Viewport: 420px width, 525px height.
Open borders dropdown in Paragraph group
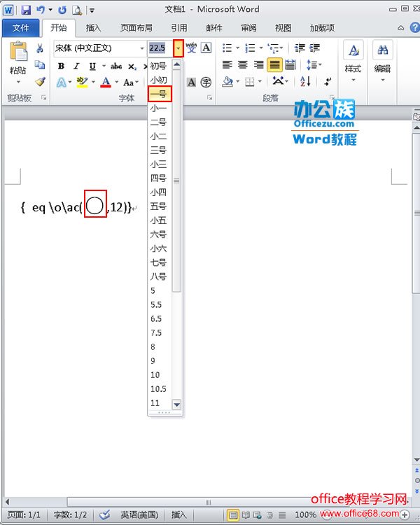click(260, 81)
